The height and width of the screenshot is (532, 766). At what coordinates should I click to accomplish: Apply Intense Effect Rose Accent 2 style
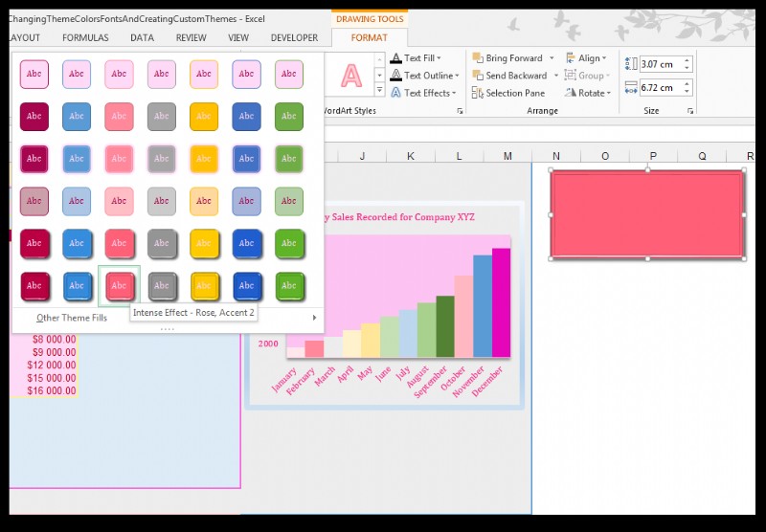coord(119,285)
